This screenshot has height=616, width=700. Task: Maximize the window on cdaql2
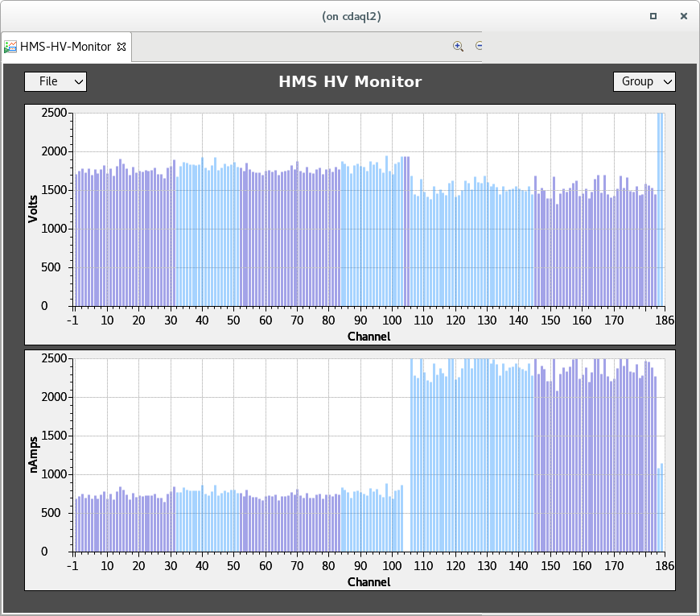point(653,15)
